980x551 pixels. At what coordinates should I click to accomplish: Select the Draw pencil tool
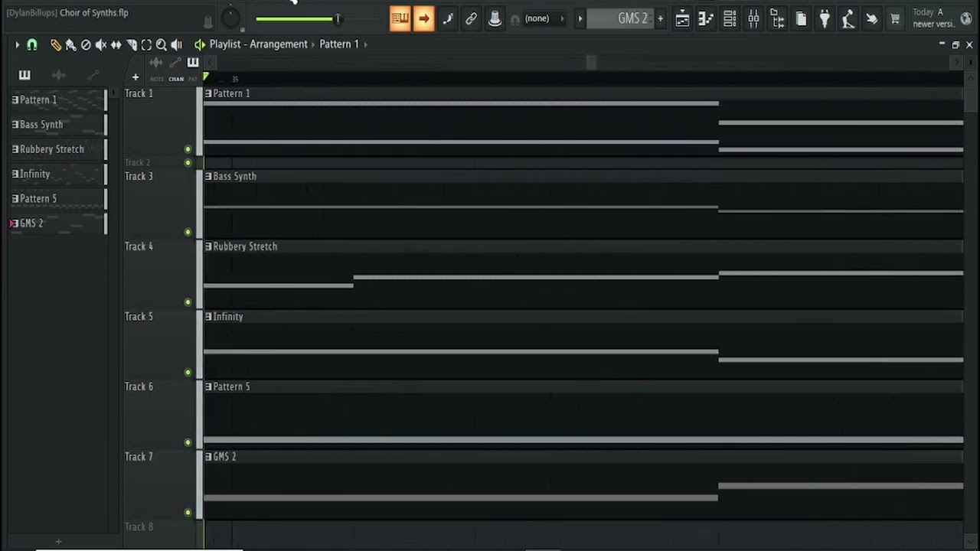(x=55, y=45)
